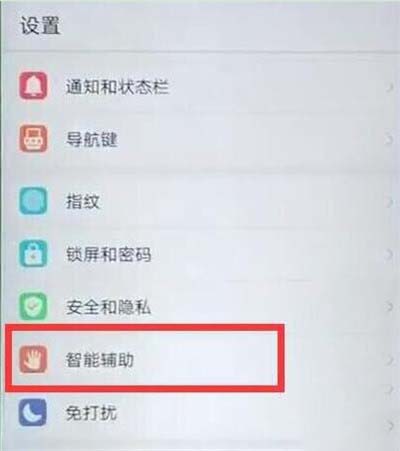The image size is (400, 451).
Task: Open 锁屏和密码 text entry
Action: pos(108,254)
